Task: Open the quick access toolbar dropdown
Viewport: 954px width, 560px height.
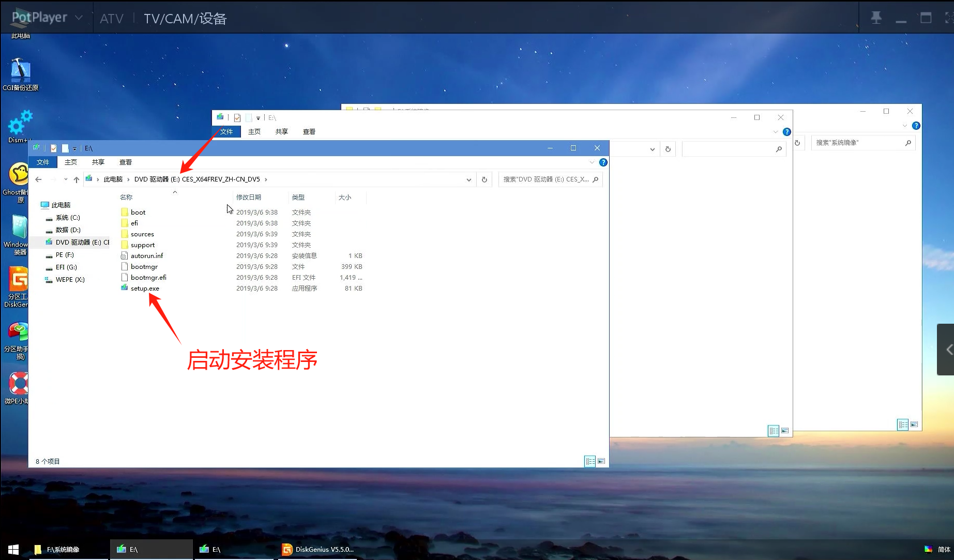Action: (x=74, y=148)
